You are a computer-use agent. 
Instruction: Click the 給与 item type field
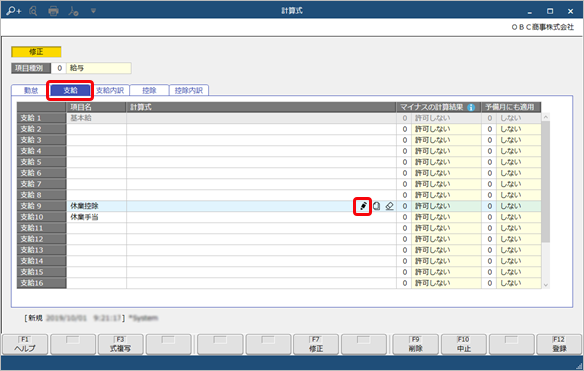click(x=99, y=68)
